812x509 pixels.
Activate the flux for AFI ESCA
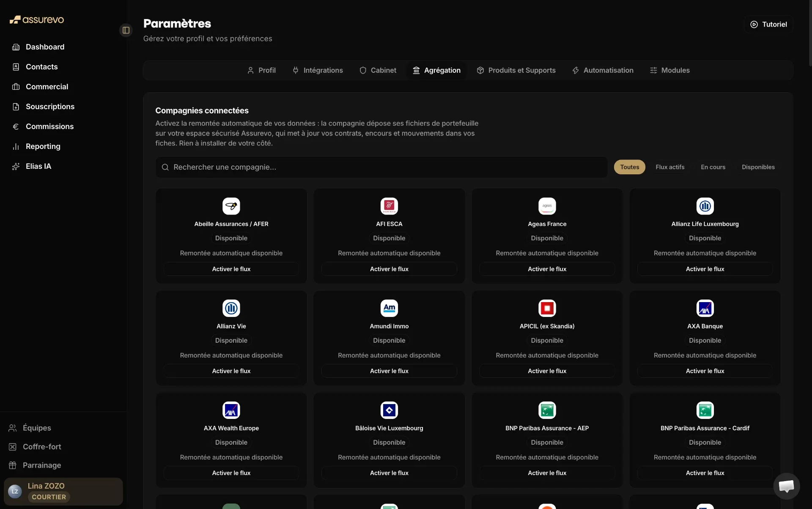[389, 269]
